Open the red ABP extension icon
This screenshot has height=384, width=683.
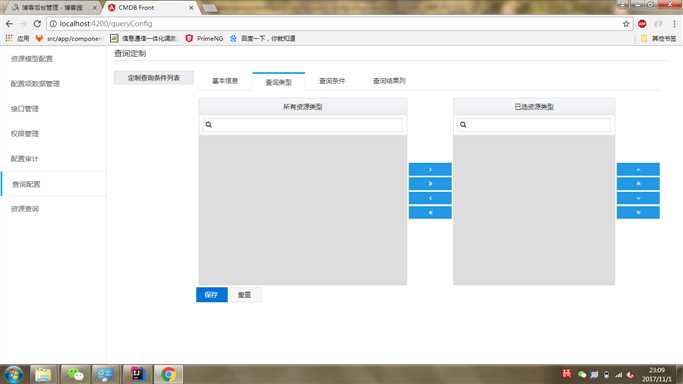[x=642, y=24]
